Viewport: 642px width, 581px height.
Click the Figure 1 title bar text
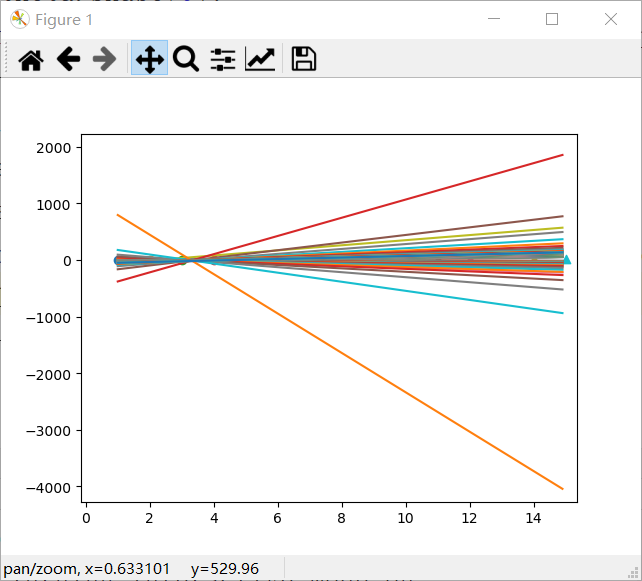pyautogui.click(x=63, y=20)
